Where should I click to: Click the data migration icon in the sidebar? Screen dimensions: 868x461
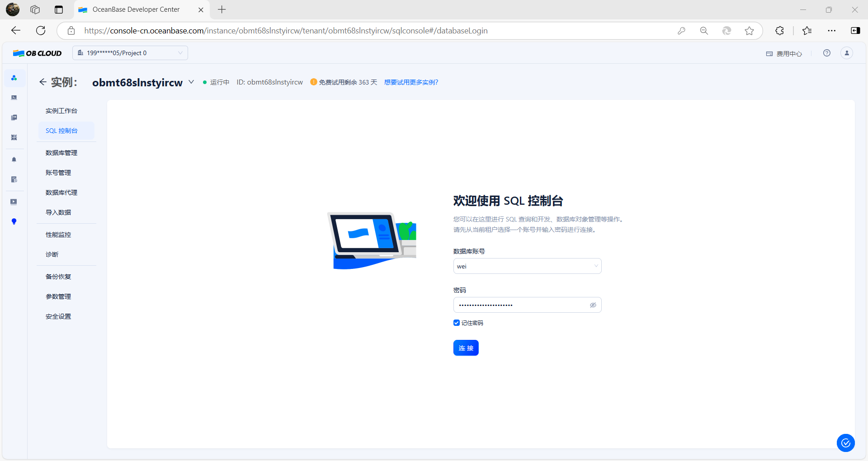click(x=14, y=118)
